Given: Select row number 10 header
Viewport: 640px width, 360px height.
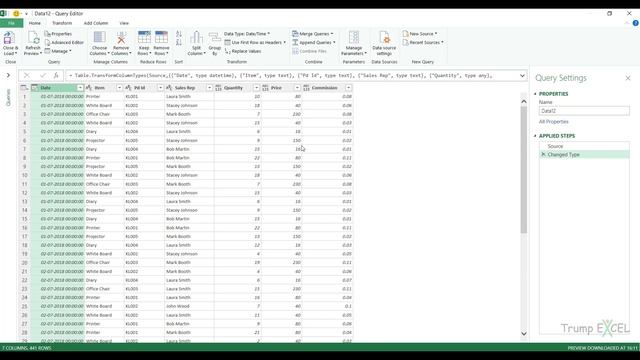Looking at the screenshot, I should pos(24,175).
